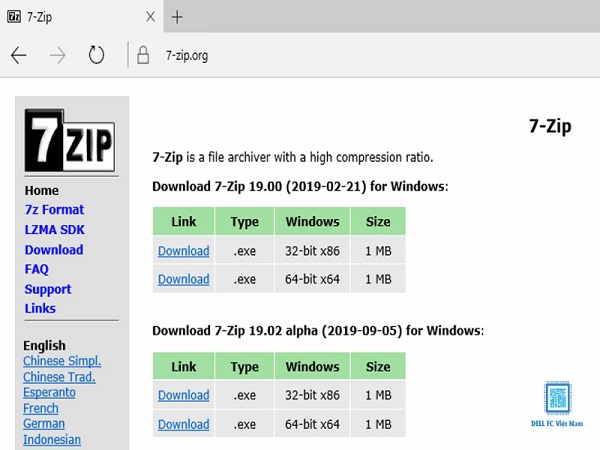
Task: Click the Size column header in 19.02 table
Action: point(378,367)
